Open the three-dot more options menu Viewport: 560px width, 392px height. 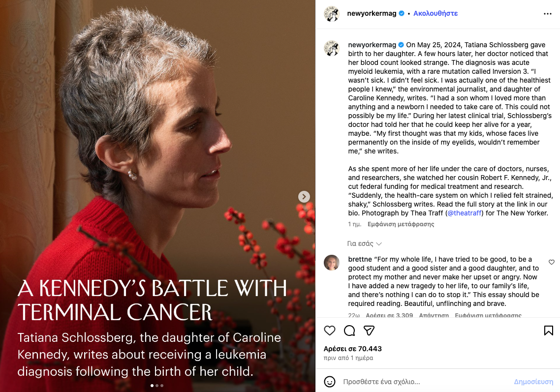548,14
